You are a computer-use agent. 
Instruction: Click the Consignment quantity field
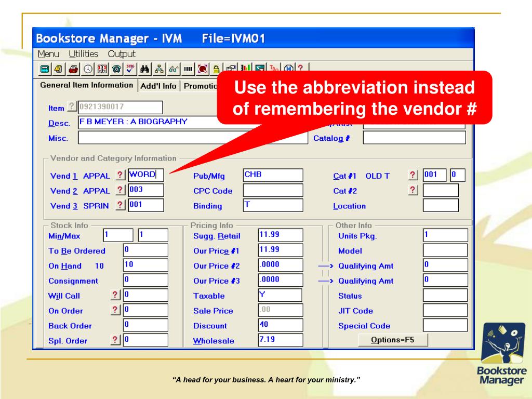[x=145, y=280]
